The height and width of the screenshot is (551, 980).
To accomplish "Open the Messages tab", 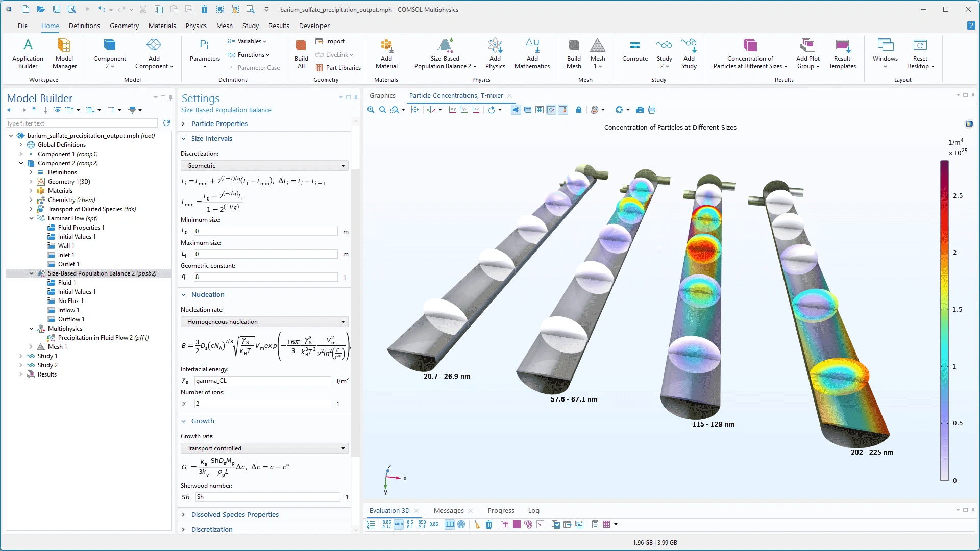I will [449, 510].
